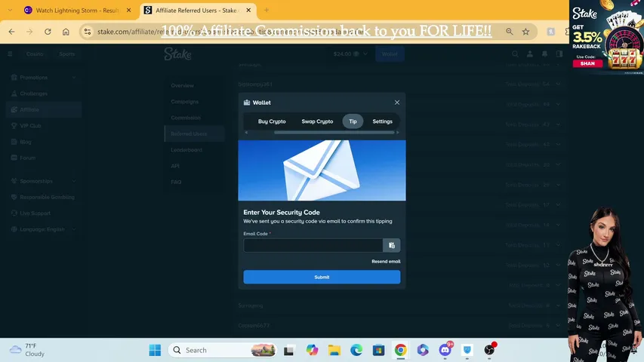Viewport: 644px width, 362px height.
Task: Switch to Watch Lightning Storm tab
Action: pos(77,11)
